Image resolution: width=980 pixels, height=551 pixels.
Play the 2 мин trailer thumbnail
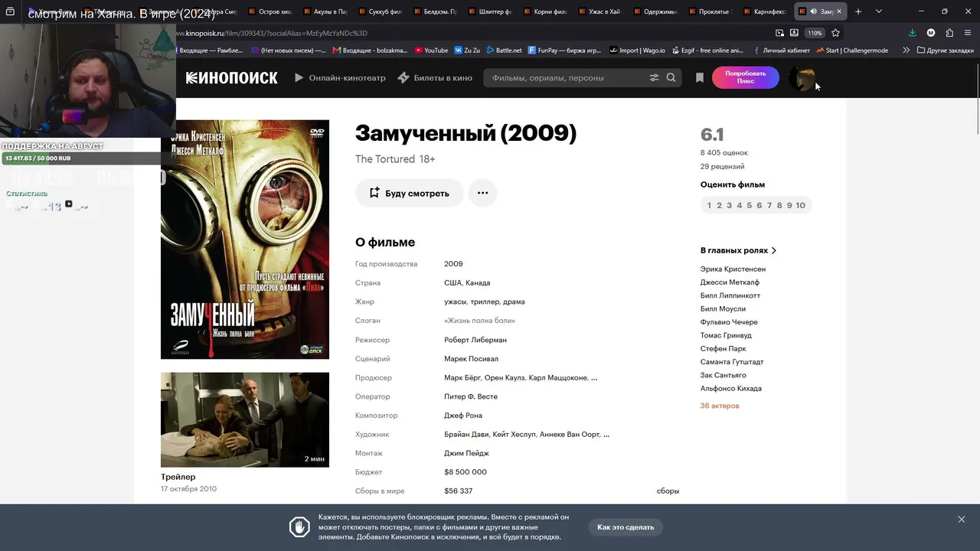click(x=245, y=419)
